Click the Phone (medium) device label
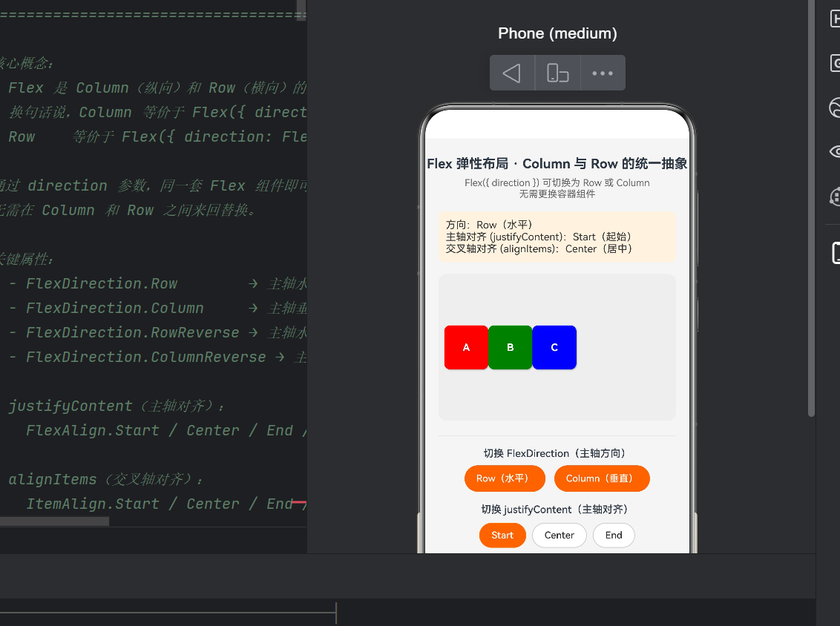 [557, 33]
